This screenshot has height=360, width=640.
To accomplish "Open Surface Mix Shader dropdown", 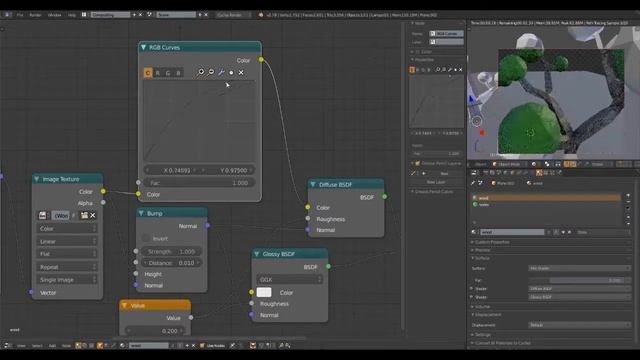I will tap(579, 268).
